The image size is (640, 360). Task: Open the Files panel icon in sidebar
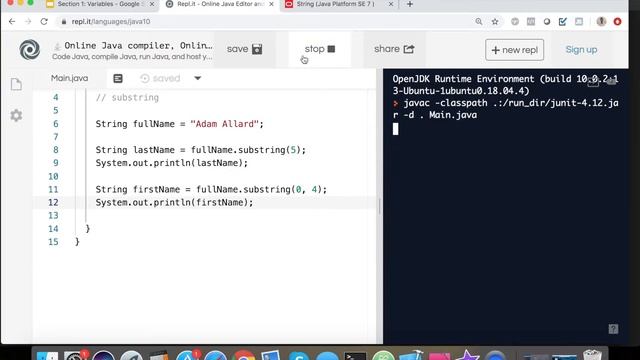coord(16,84)
